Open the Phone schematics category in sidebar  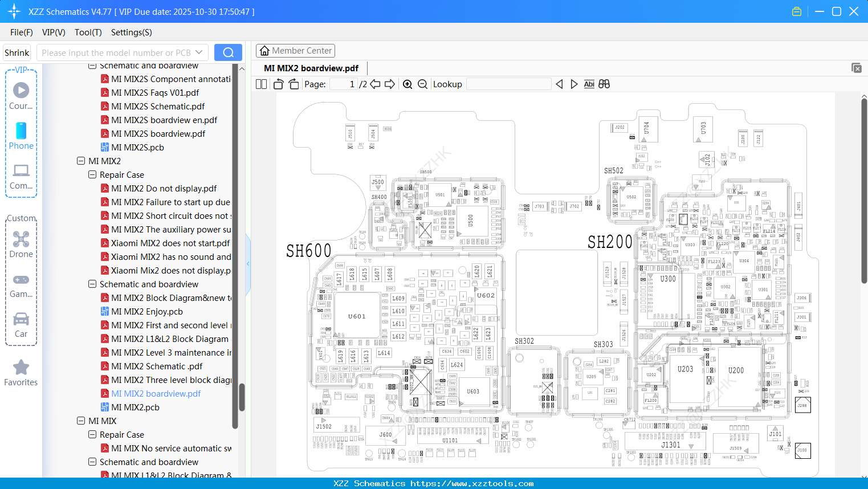pyautogui.click(x=21, y=137)
